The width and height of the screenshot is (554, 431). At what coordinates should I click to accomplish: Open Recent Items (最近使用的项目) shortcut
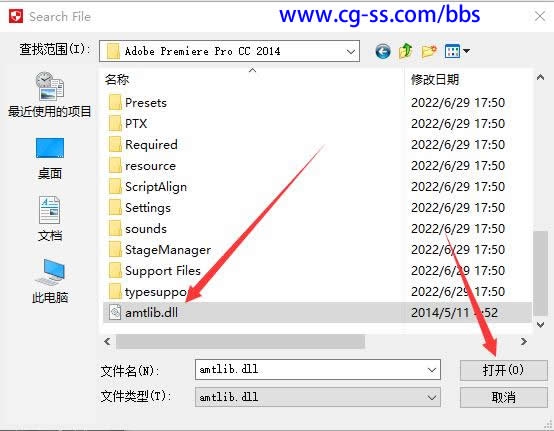pos(49,95)
